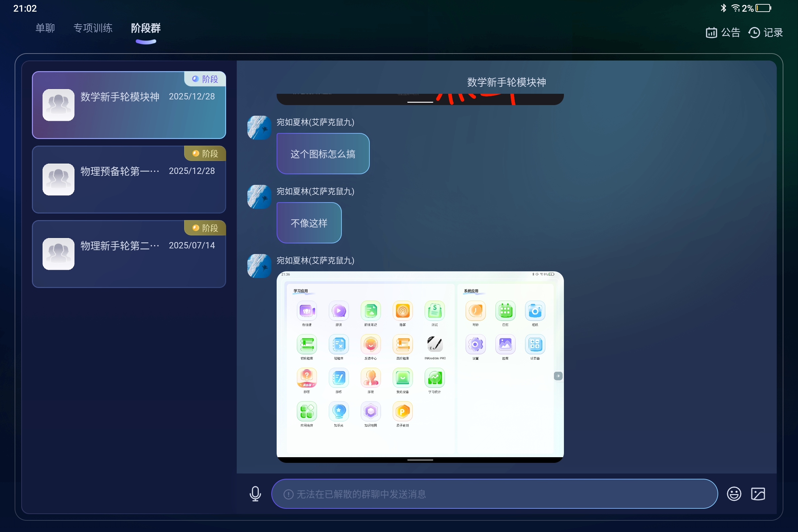Open the 物理新手轮第二 group chat
798x532 pixels.
129,254
